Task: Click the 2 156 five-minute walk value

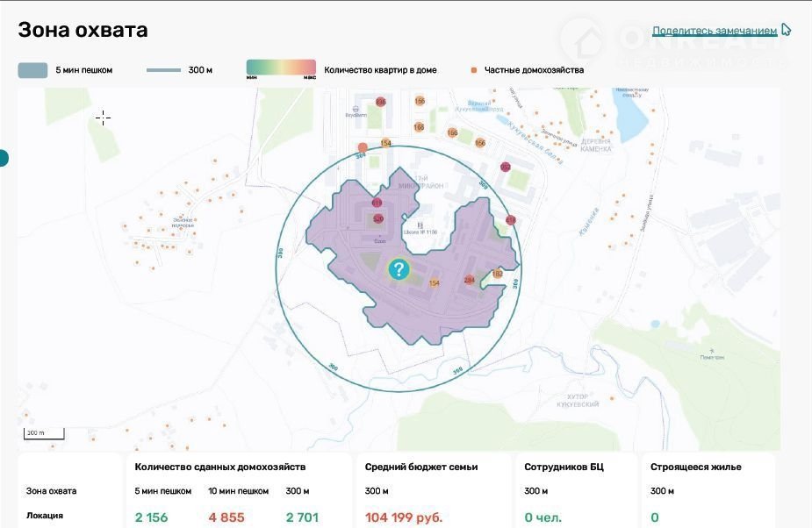Action: tap(151, 517)
